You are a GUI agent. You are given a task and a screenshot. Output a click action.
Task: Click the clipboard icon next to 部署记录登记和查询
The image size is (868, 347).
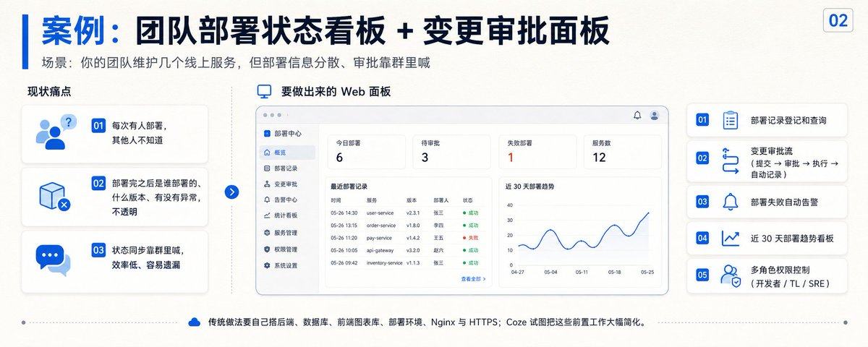tap(731, 120)
